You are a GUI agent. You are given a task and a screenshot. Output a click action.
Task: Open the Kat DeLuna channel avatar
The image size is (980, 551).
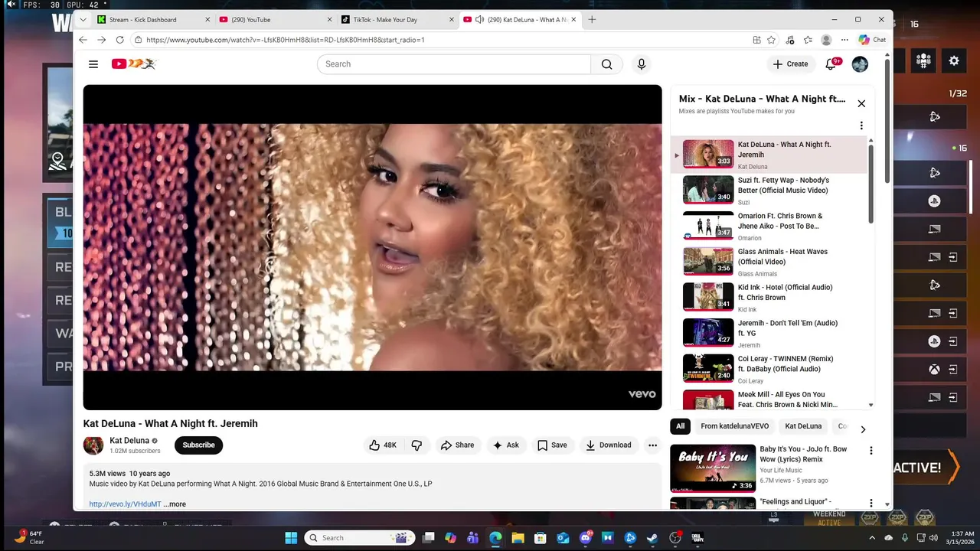pos(93,445)
